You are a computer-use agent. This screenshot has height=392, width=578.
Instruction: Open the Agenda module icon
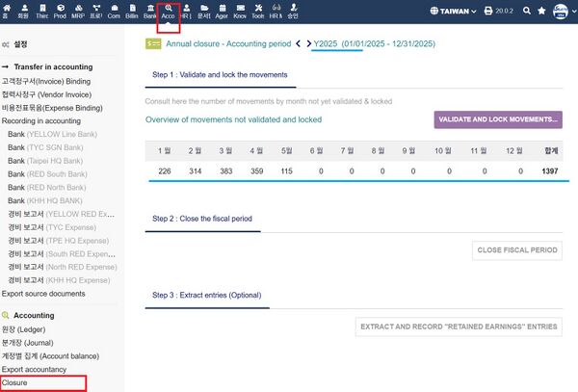tap(223, 12)
